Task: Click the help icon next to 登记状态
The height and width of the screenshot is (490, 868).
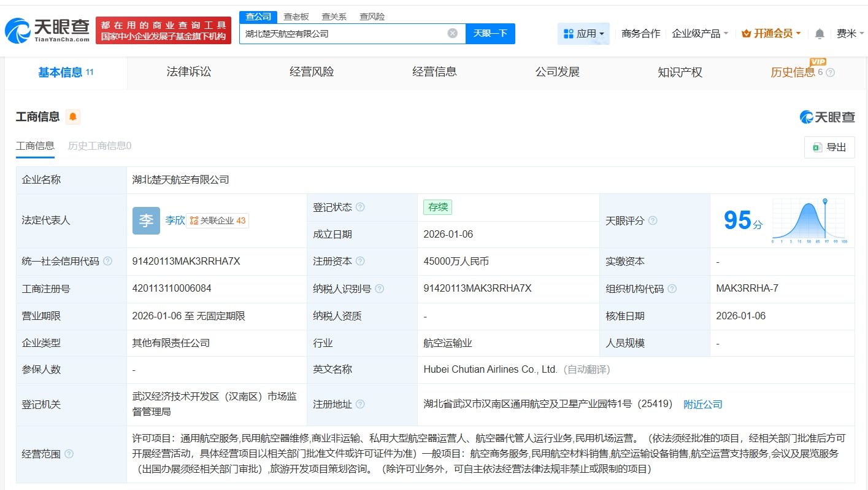Action: click(360, 208)
